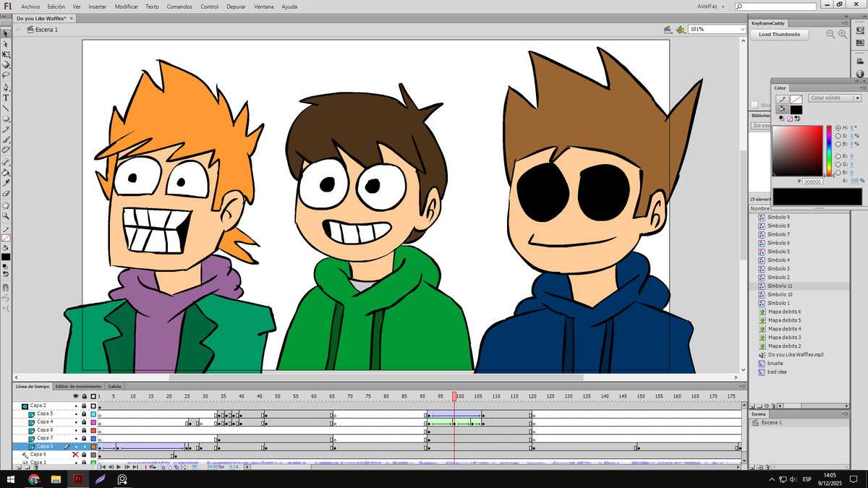Select the R red radio button
The width and height of the screenshot is (868, 488).
[x=838, y=156]
